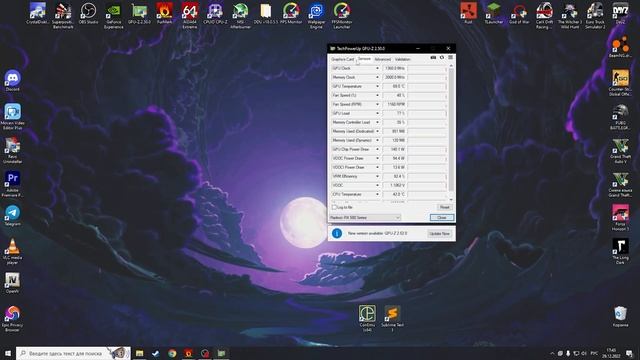Launch Adobe Premiere Pro from the desktop
The width and height of the screenshot is (640, 360).
pos(13,184)
